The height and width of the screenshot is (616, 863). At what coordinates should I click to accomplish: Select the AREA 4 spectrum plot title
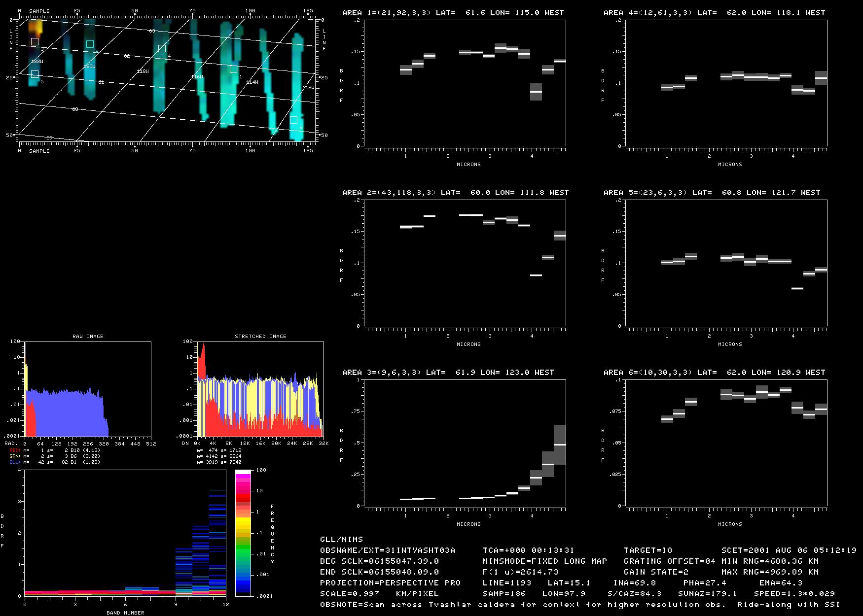(x=715, y=13)
